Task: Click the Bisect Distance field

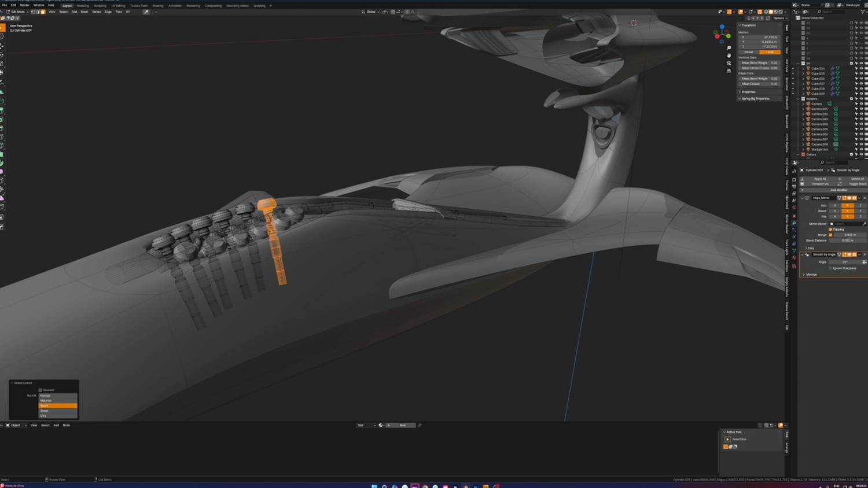Action: (848, 241)
